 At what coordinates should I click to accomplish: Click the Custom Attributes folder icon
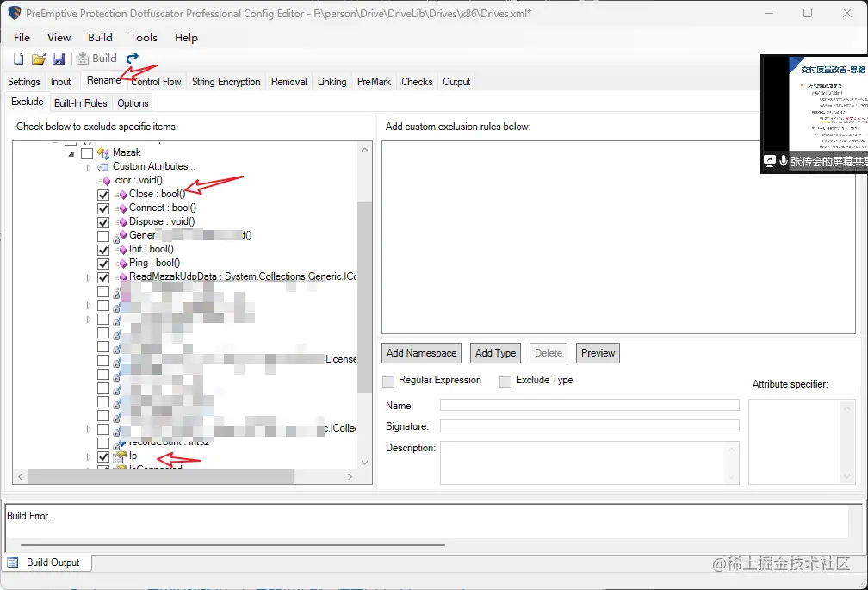[103, 166]
